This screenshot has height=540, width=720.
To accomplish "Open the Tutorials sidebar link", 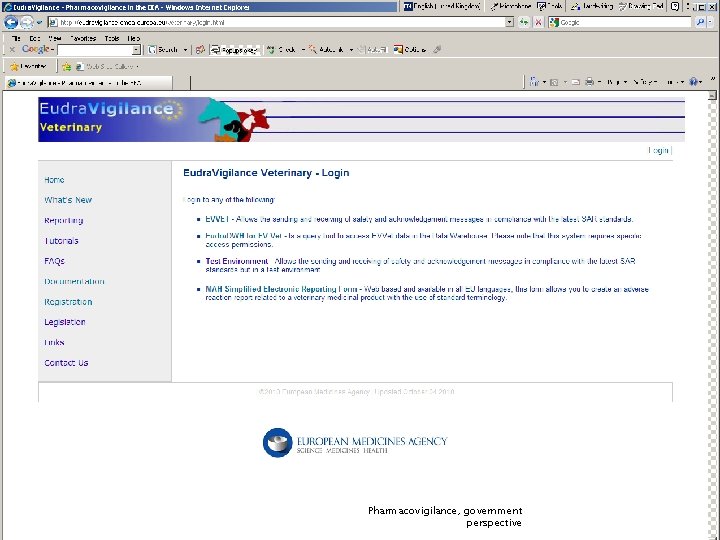I will tap(62, 241).
